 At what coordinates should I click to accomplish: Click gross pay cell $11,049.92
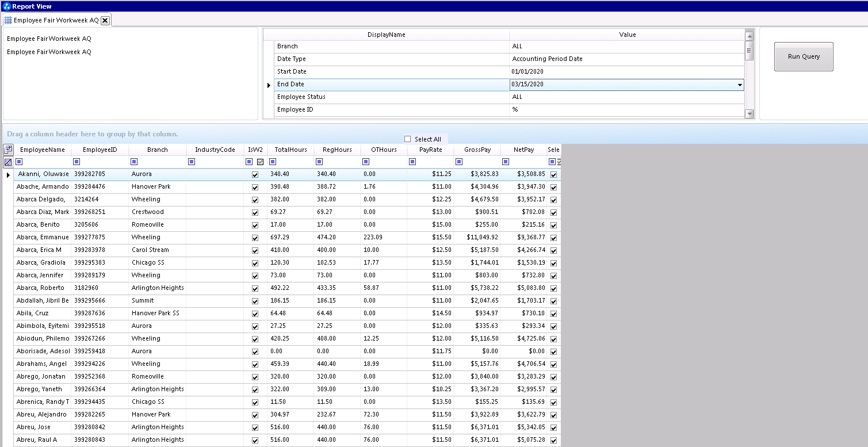(x=477, y=237)
